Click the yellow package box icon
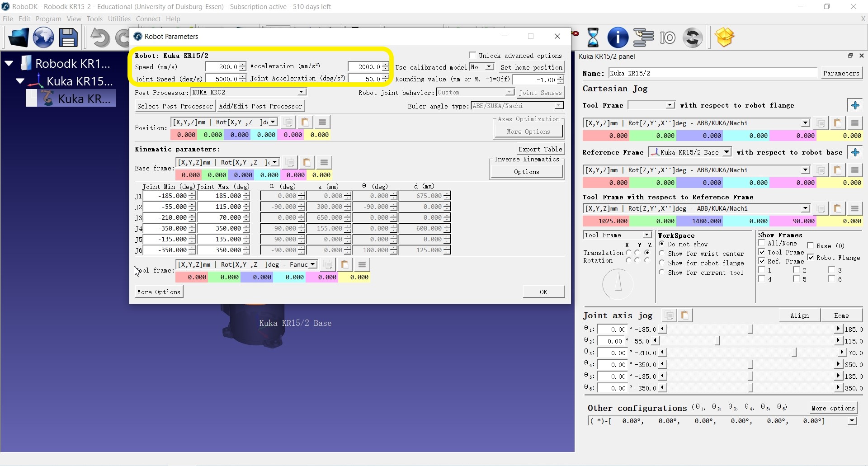868x466 pixels. tap(724, 38)
